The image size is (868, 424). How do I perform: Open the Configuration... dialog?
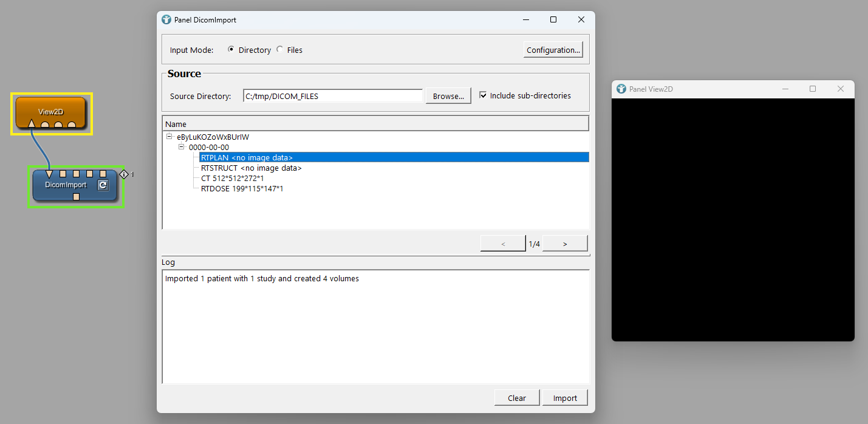point(553,50)
